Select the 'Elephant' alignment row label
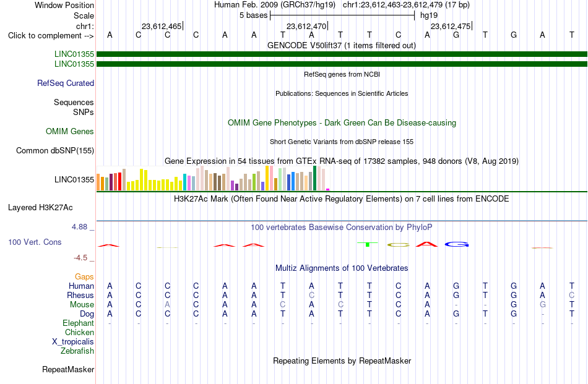 click(79, 323)
